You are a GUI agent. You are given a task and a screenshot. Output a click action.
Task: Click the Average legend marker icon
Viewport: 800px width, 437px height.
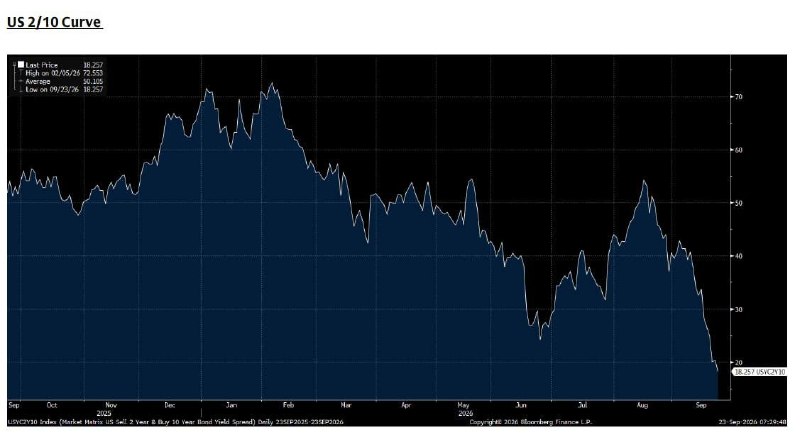tap(21, 81)
